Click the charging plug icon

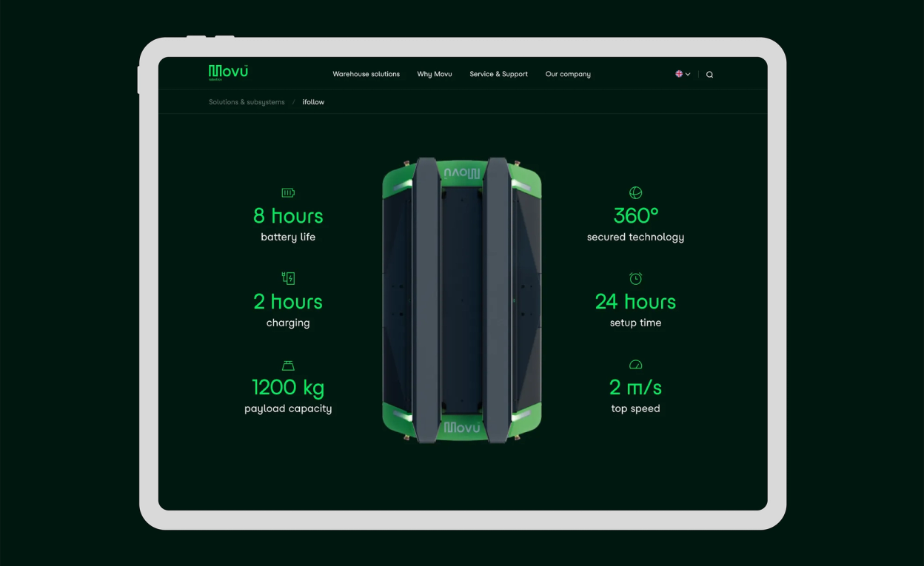[x=288, y=278]
